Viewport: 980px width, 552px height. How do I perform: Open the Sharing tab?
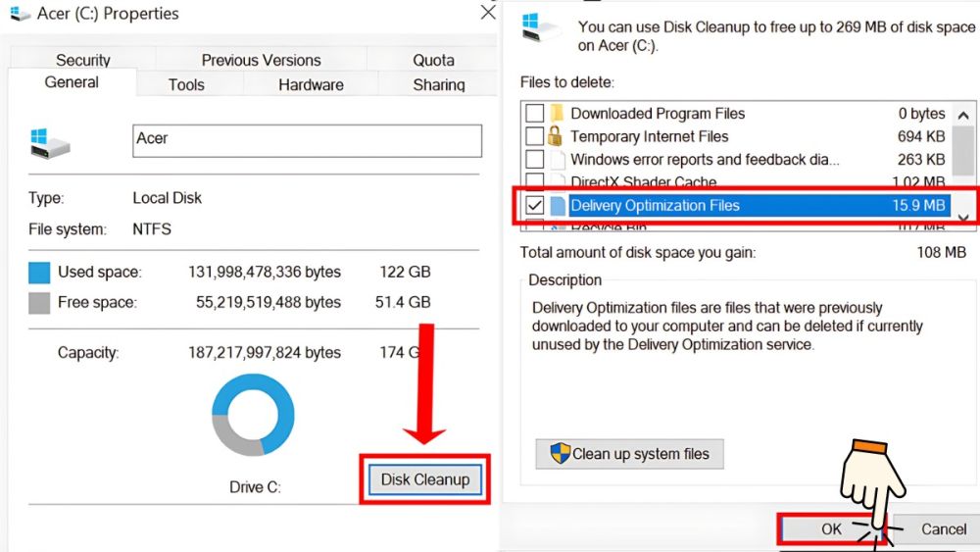[x=438, y=84]
